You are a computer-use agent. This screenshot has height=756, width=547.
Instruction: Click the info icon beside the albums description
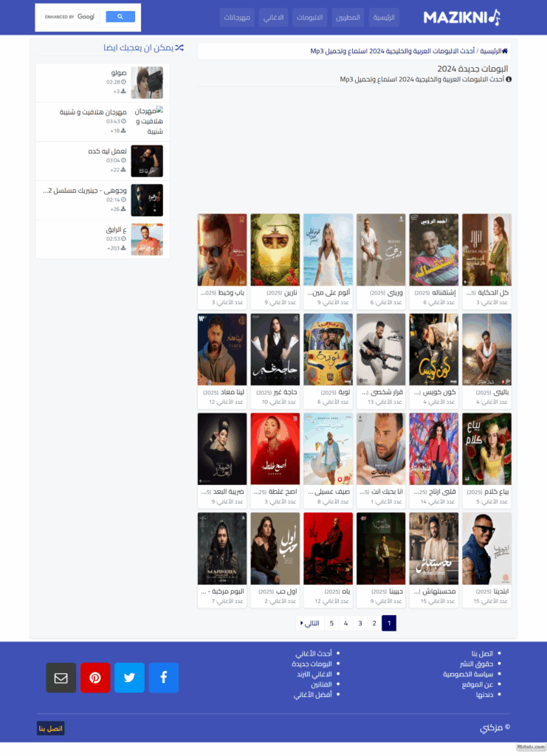[509, 79]
